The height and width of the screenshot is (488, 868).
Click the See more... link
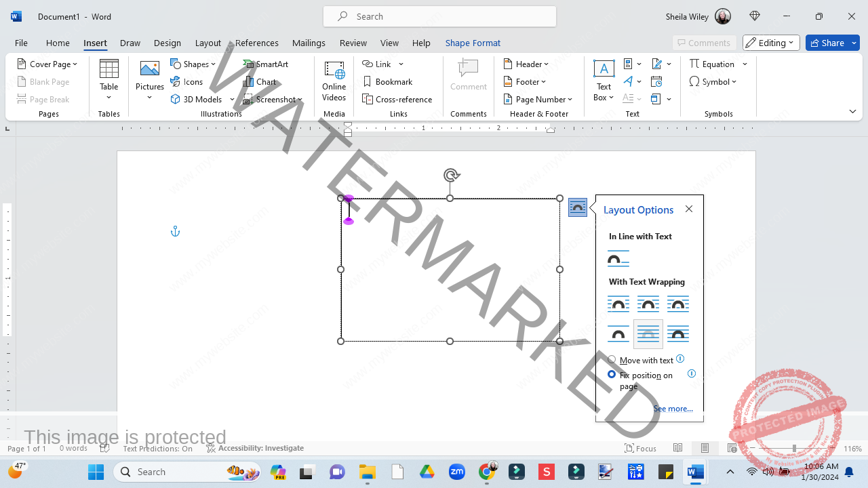[673, 409]
